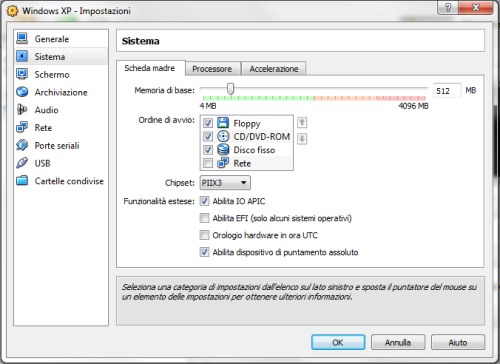Open the Generale category

pyautogui.click(x=61, y=39)
